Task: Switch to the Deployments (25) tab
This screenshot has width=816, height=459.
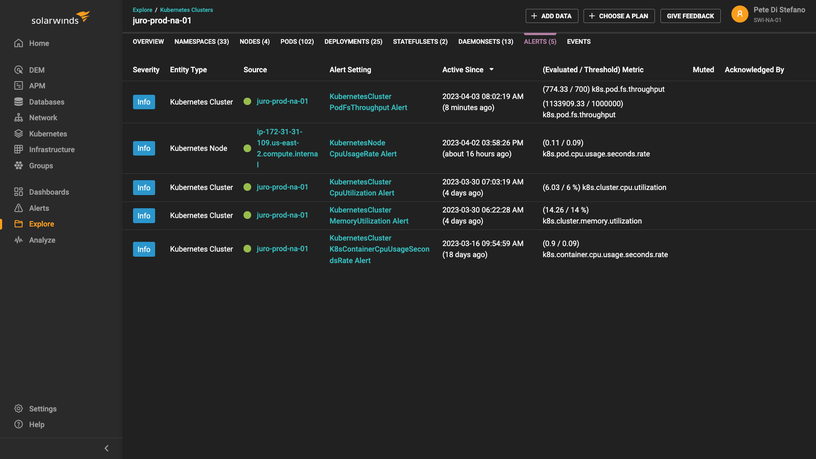Action: coord(353,42)
